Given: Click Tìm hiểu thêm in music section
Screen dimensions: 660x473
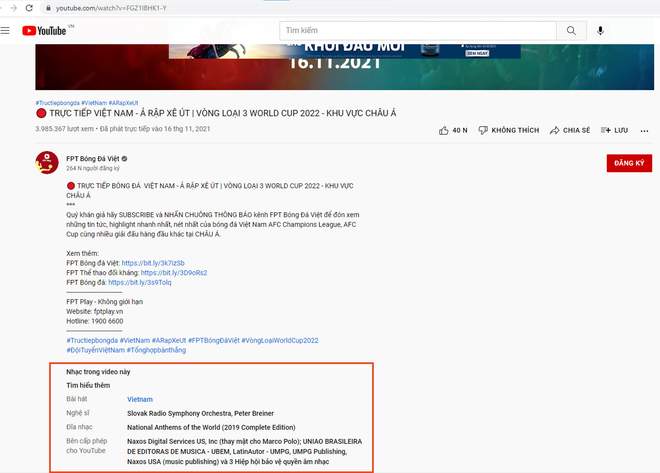Looking at the screenshot, I should [x=88, y=384].
